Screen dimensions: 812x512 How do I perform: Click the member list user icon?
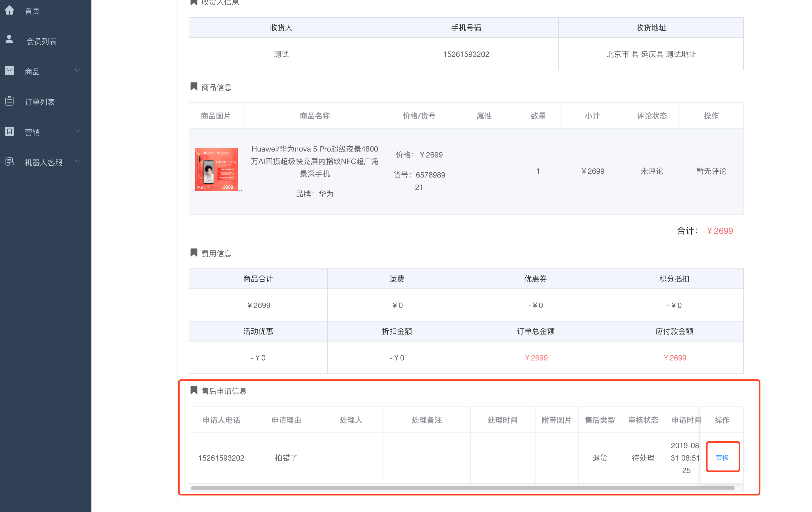9,39
